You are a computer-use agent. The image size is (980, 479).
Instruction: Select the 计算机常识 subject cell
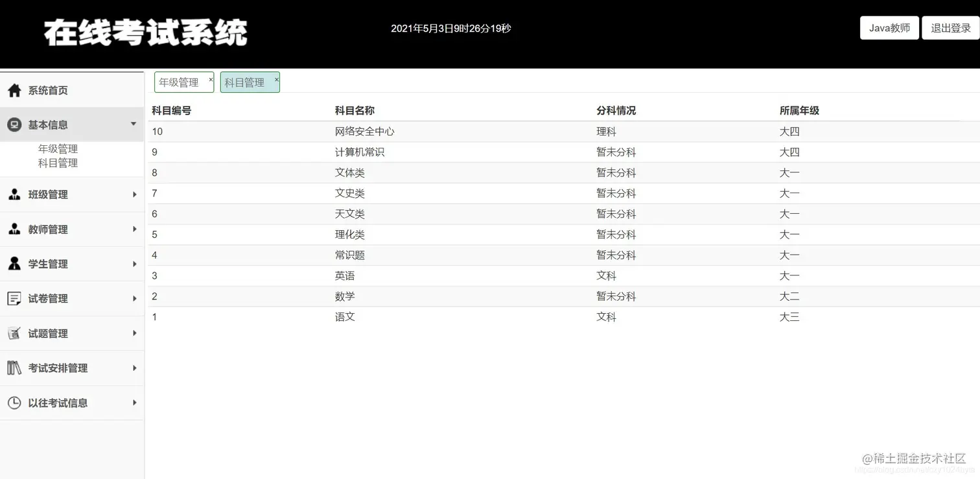tap(360, 152)
